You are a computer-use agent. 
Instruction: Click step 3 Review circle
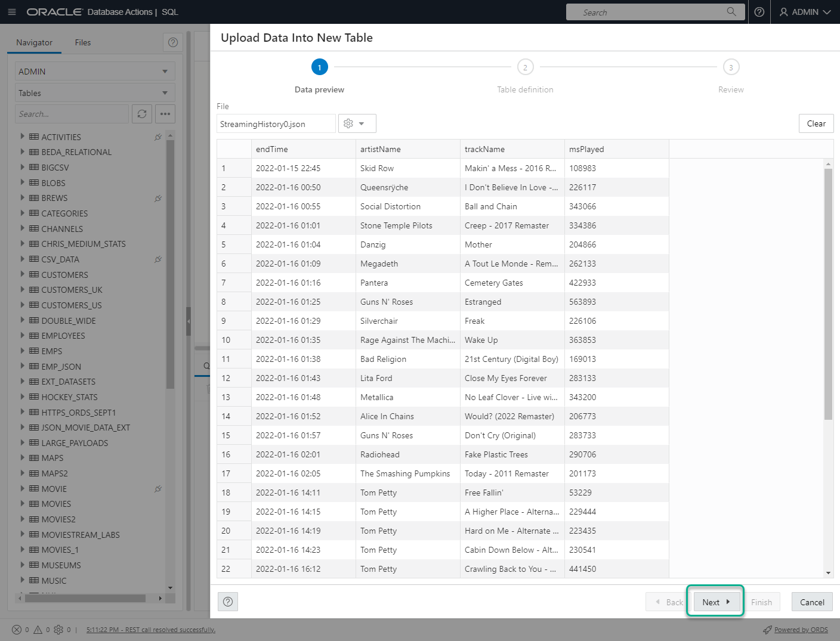731,67
